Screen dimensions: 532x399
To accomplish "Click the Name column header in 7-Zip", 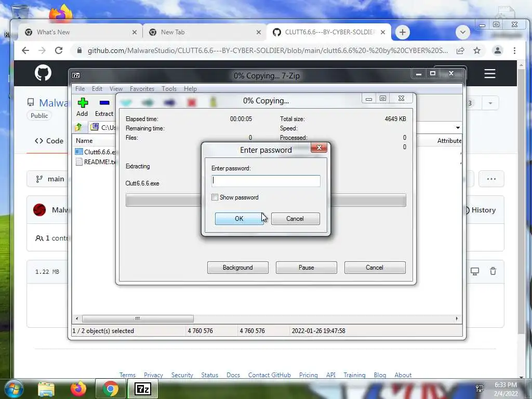I will click(84, 140).
